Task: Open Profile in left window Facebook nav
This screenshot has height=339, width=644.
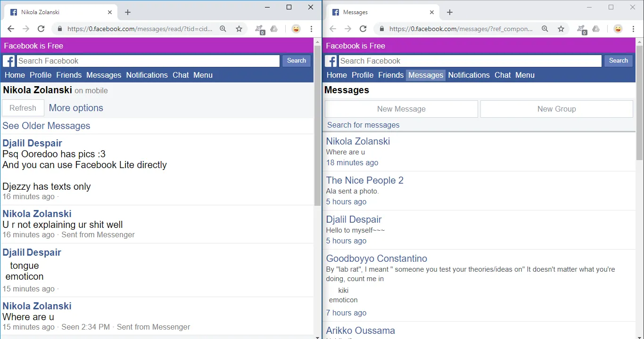Action: [41, 75]
